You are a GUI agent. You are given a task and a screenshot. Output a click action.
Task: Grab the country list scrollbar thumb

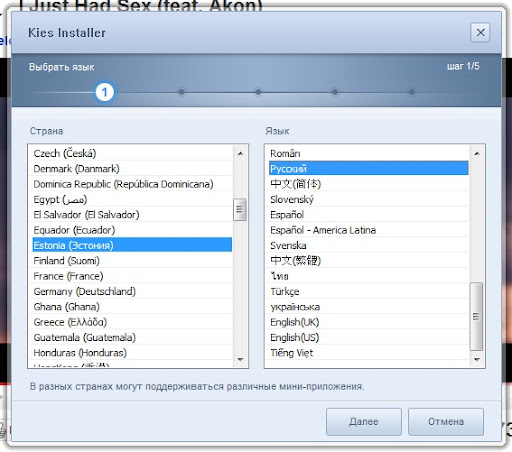(x=240, y=209)
